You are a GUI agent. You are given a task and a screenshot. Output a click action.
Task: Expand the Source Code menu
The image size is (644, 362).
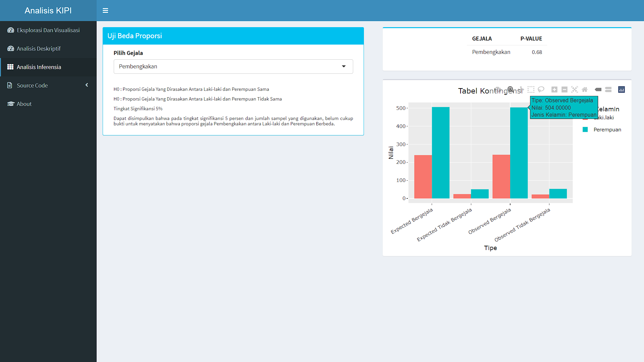click(x=48, y=85)
